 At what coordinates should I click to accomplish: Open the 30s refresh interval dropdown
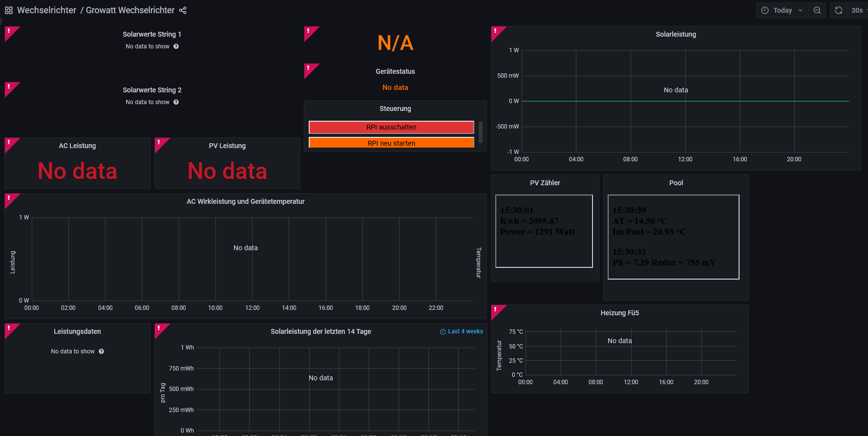tap(858, 10)
